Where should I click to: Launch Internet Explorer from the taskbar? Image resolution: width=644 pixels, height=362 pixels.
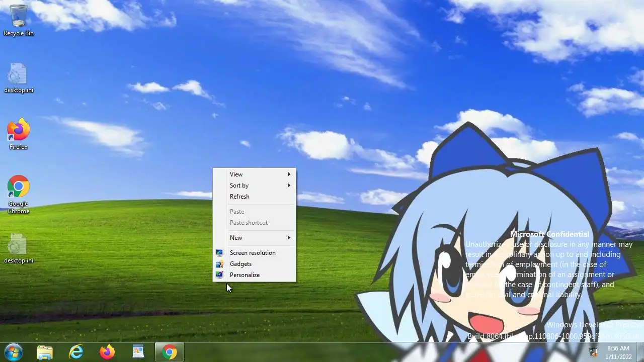point(76,352)
